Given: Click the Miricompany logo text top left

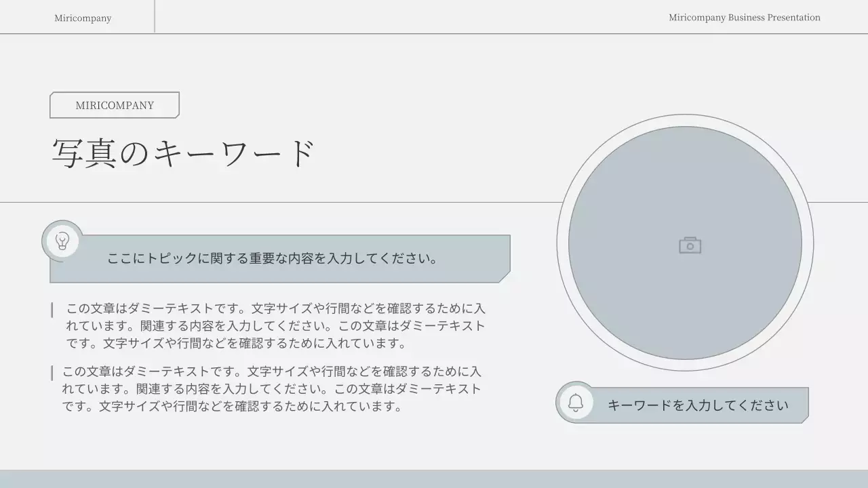Looking at the screenshot, I should [x=83, y=18].
